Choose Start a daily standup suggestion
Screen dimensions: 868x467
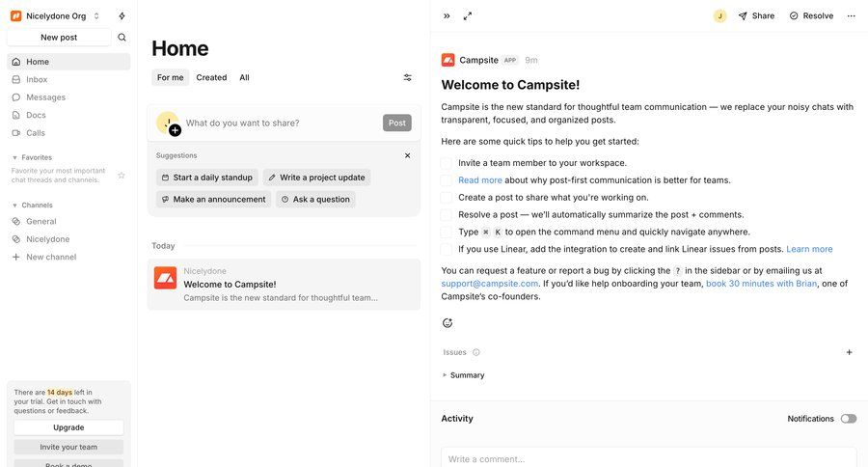coord(207,178)
